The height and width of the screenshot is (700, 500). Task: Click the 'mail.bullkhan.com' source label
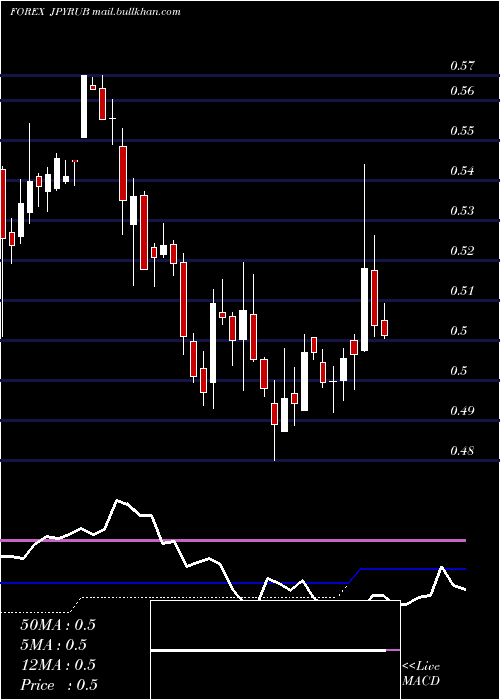click(x=136, y=12)
